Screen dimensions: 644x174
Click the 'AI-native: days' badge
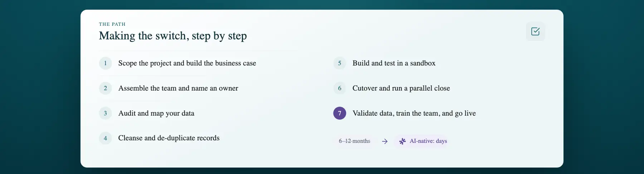423,141
